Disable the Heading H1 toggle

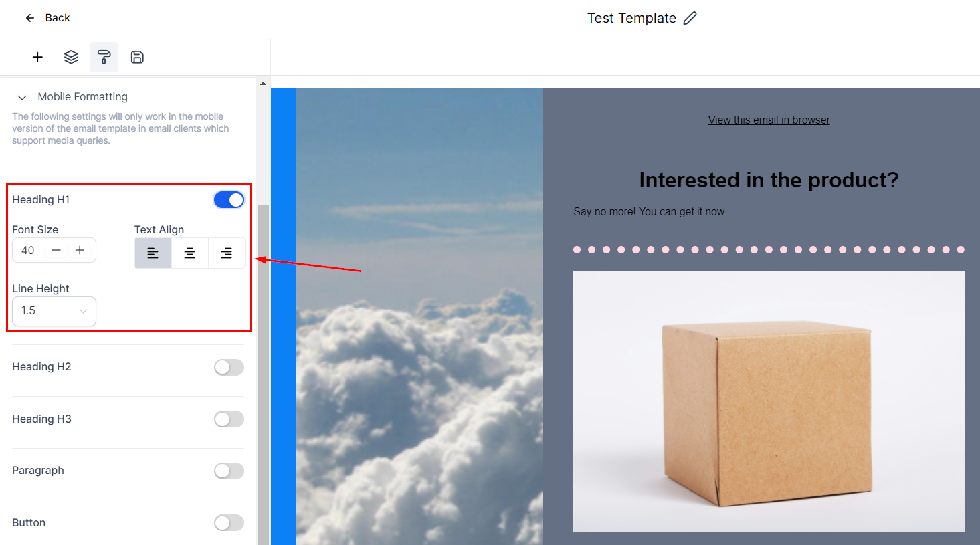pyautogui.click(x=229, y=200)
